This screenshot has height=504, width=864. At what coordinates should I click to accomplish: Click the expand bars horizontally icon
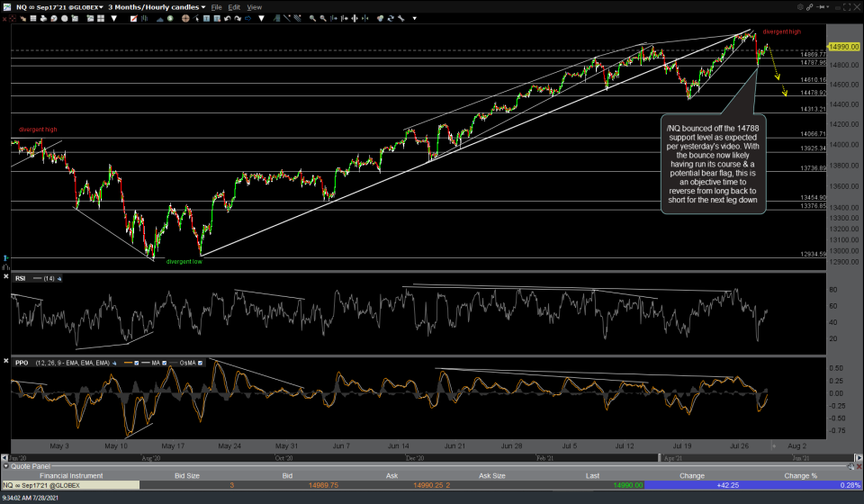pos(355,18)
